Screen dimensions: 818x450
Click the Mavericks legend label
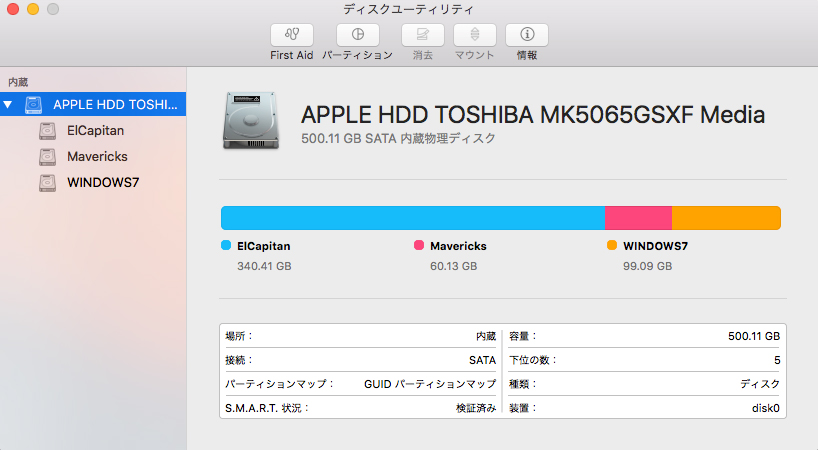tap(458, 246)
